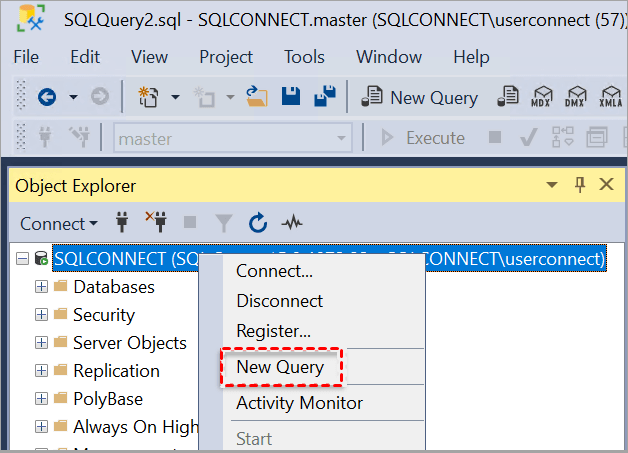Expand the Security folder node

(x=42, y=315)
